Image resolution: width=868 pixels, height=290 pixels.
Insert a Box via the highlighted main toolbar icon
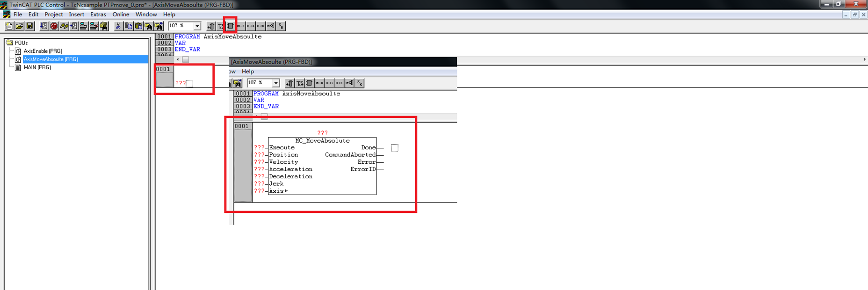(230, 26)
